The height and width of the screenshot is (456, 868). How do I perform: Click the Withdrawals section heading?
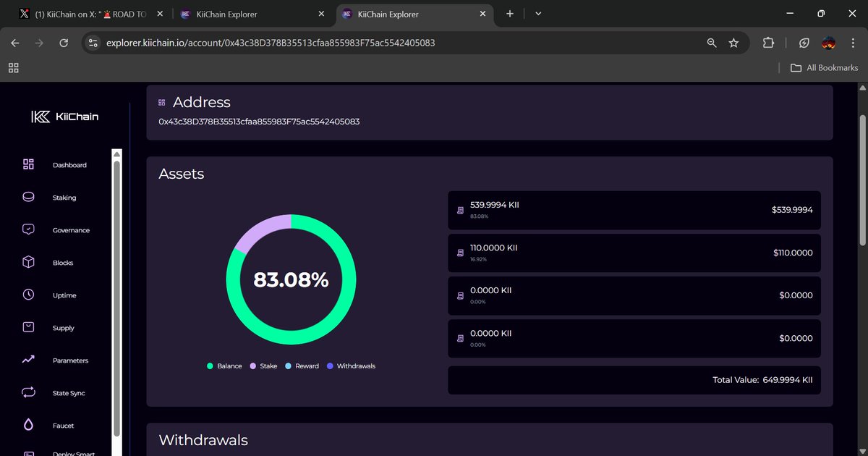[x=203, y=440]
